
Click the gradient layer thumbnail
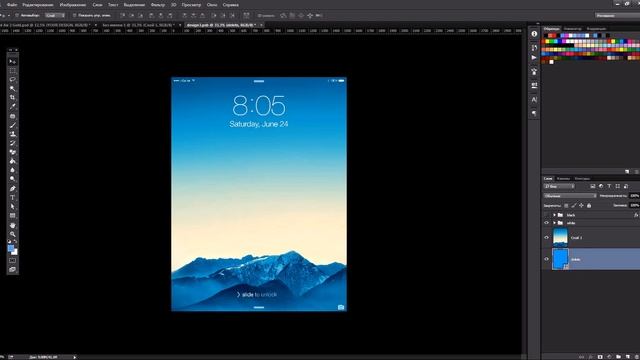(x=560, y=237)
